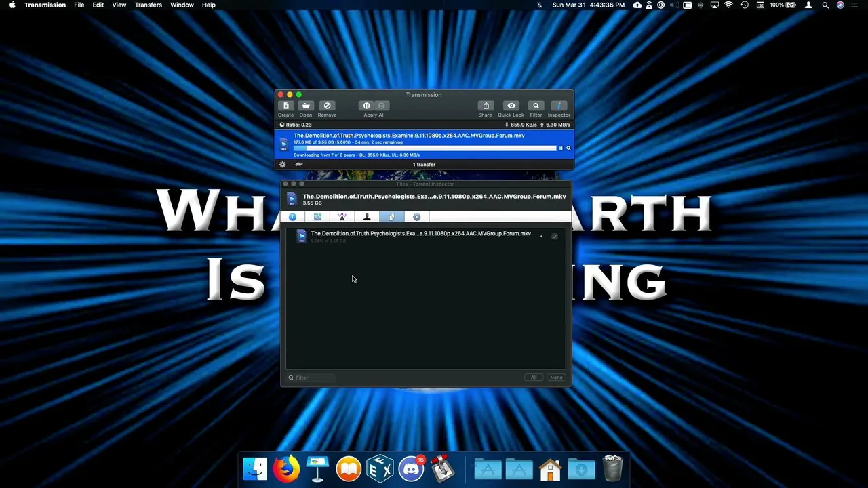The height and width of the screenshot is (488, 868).
Task: Open a torrent file via toolbar
Action: coord(306,106)
